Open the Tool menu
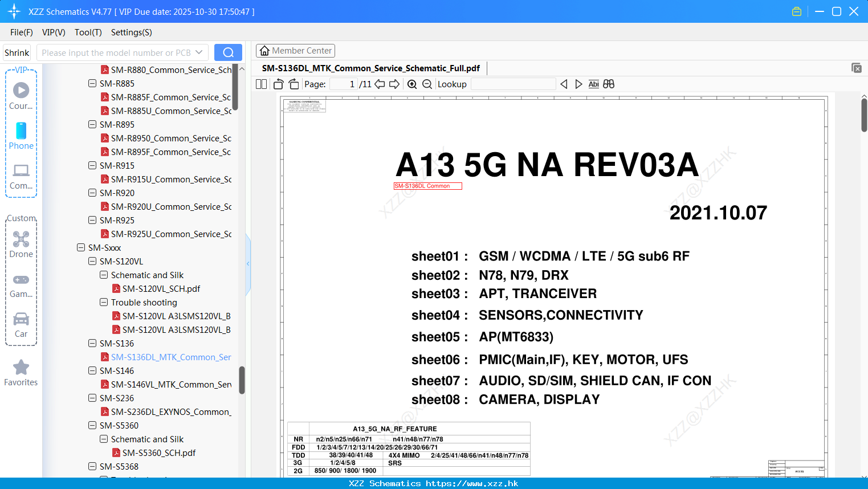The image size is (868, 489). click(88, 32)
